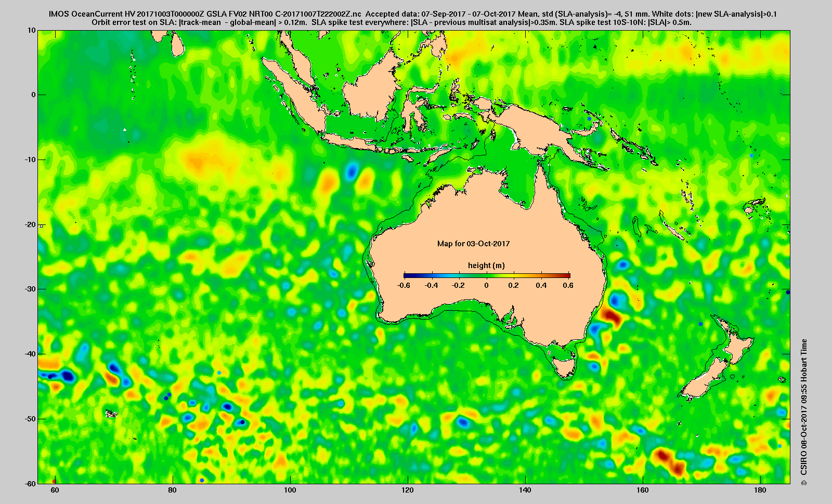This screenshot has width=832, height=504.
Task: Click the latitude axis label -40
Action: coord(30,354)
